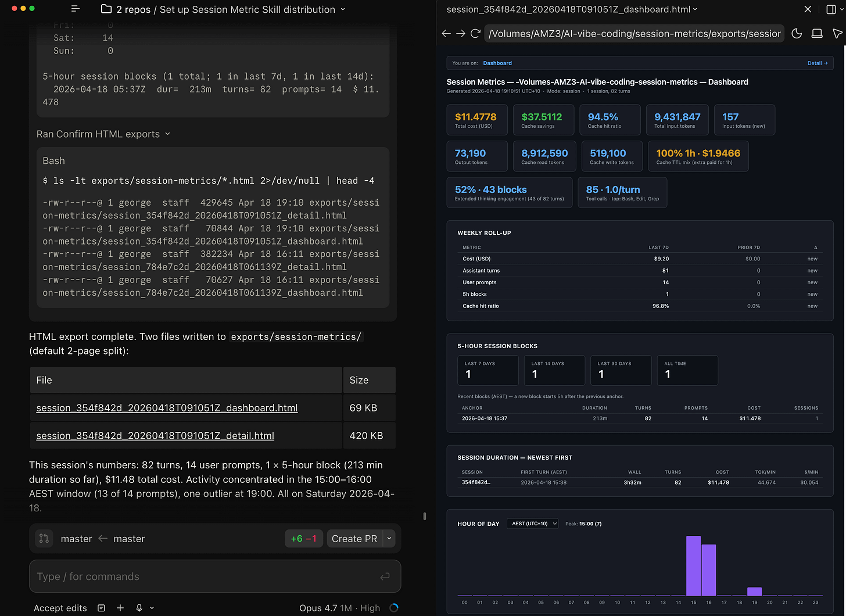Click the Type / for commands input
The image size is (846, 616).
(x=203, y=576)
